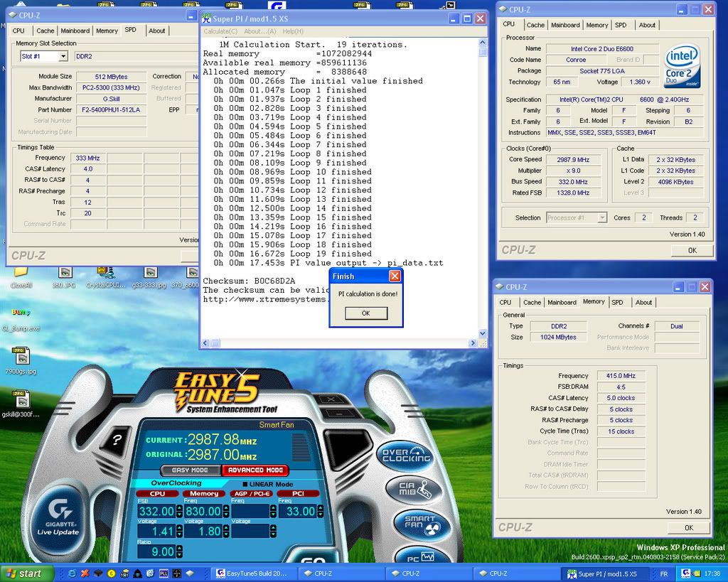The image size is (728, 582).
Task: Click OK in the Finish dialog
Action: coord(365,313)
